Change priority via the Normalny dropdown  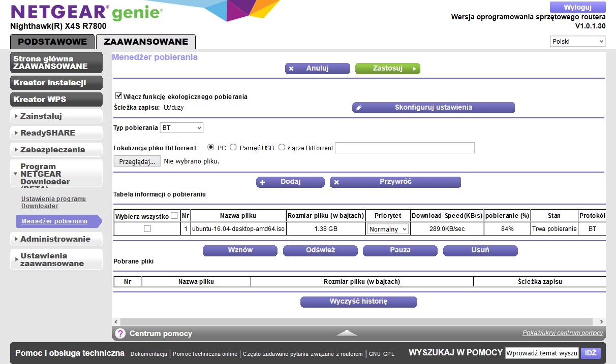388,229
